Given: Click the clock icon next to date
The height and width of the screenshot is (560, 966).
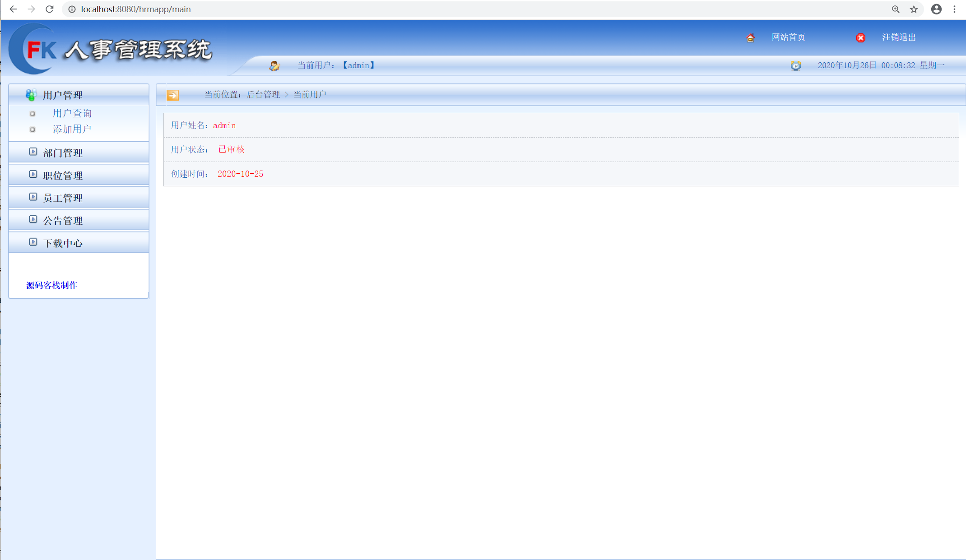Looking at the screenshot, I should click(x=795, y=66).
